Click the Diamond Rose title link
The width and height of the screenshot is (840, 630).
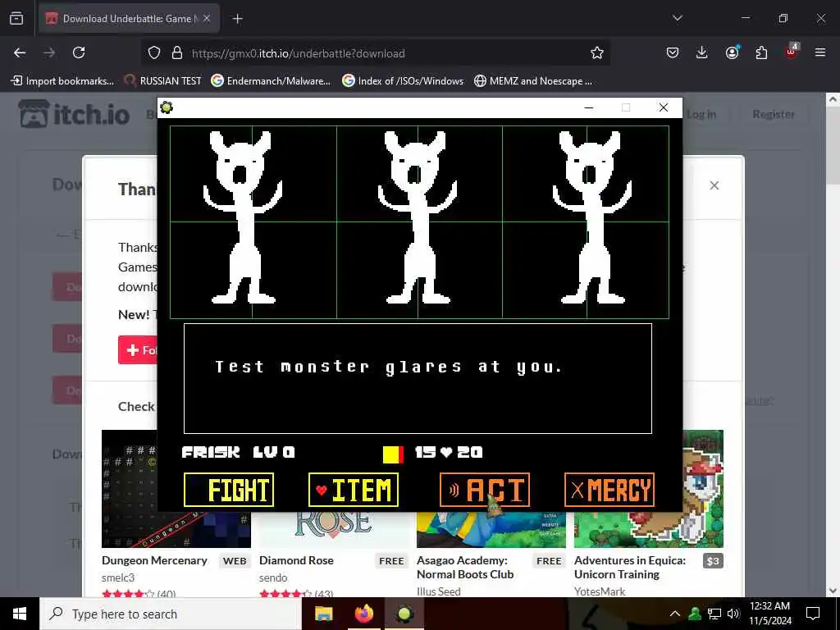[296, 560]
